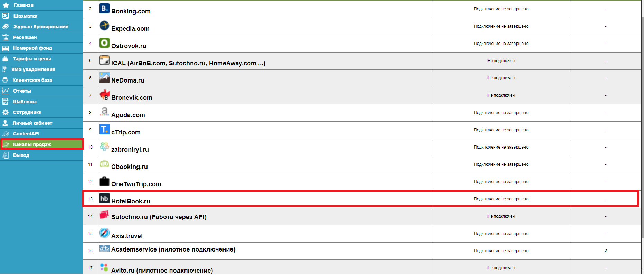
Task: Click the Выход exit icon
Action: point(6,155)
